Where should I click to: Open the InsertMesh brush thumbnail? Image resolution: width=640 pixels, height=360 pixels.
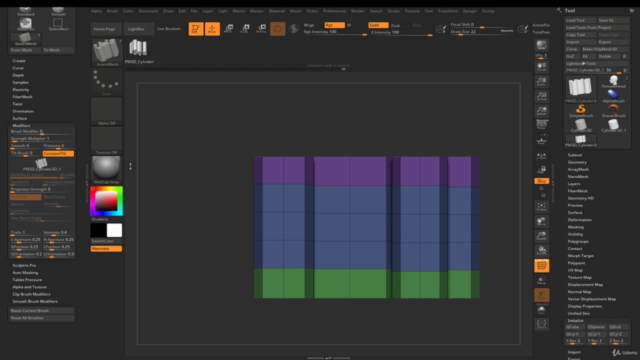[107, 52]
